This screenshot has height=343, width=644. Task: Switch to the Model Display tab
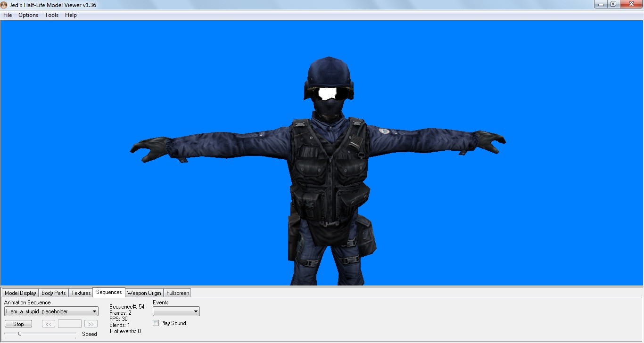coord(20,293)
